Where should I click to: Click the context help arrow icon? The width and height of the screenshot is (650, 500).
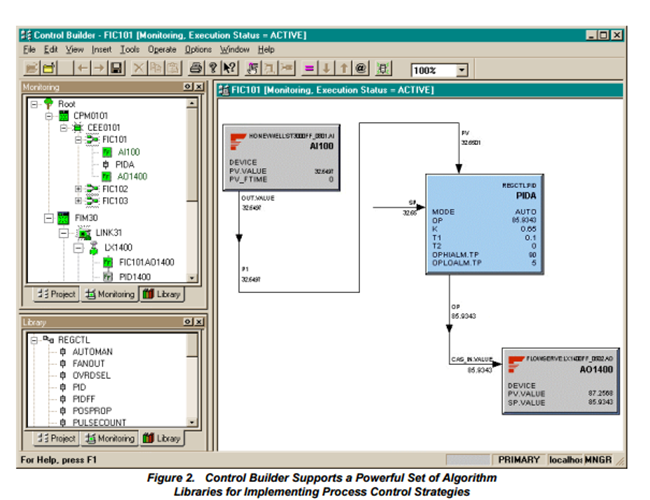pos(229,68)
